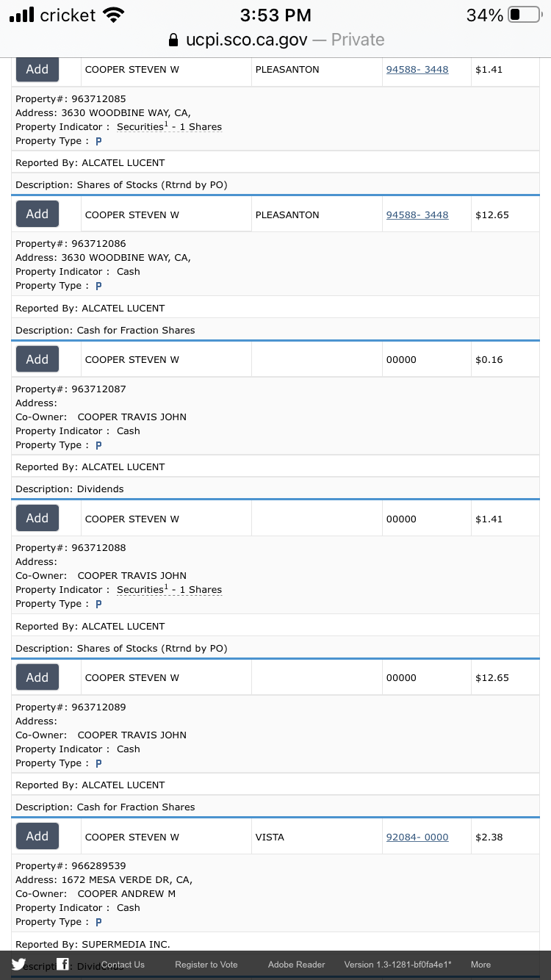Image resolution: width=551 pixels, height=980 pixels.
Task: Tap the cellular signal bars icon
Action: (x=22, y=15)
